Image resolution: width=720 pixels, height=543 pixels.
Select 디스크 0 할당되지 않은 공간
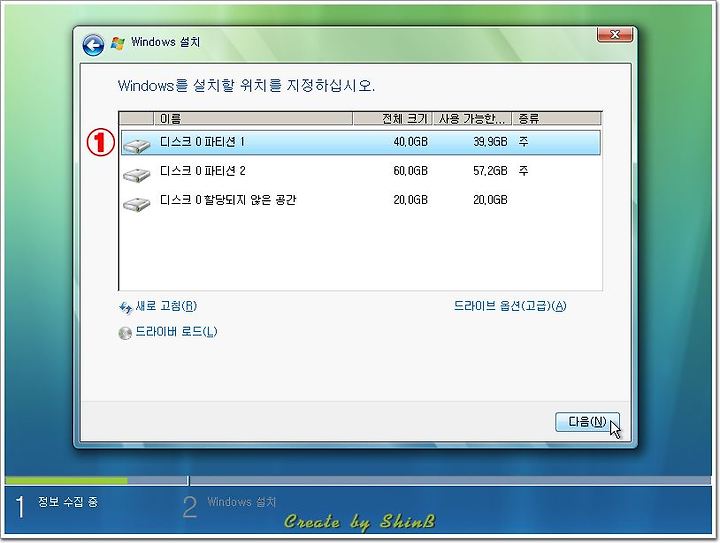[x=361, y=200]
